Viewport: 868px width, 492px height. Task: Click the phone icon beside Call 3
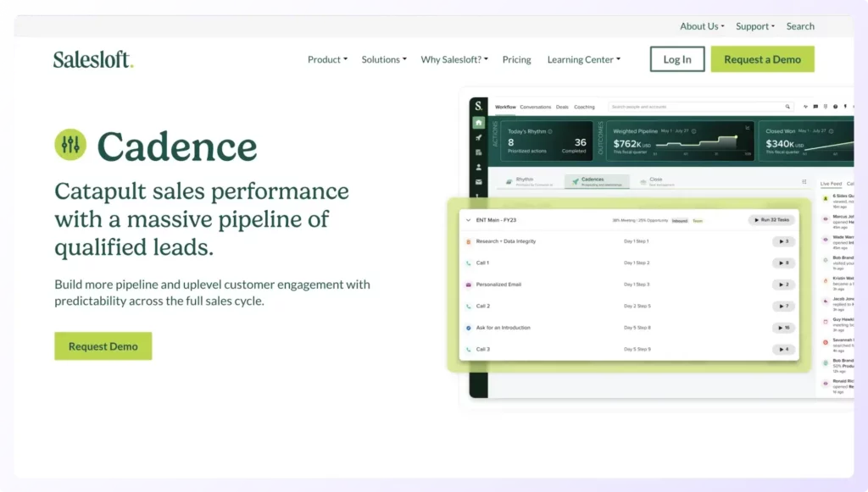[x=468, y=350]
